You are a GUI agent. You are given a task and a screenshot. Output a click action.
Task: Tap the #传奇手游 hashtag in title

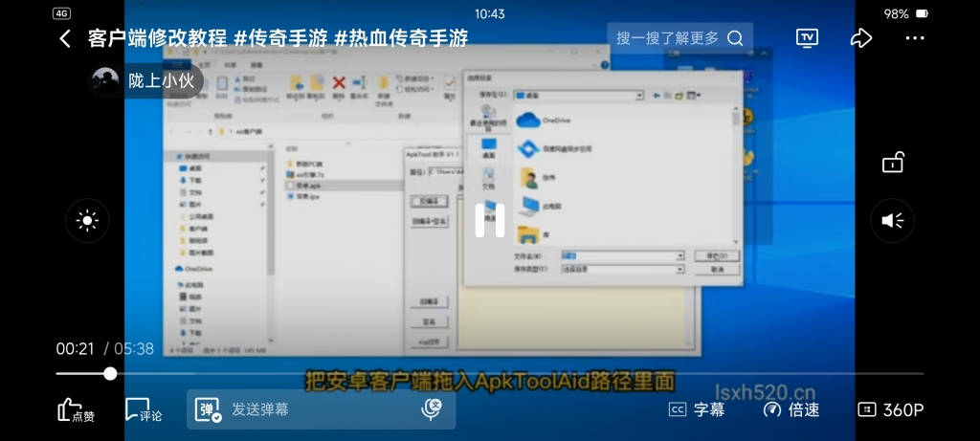[280, 38]
